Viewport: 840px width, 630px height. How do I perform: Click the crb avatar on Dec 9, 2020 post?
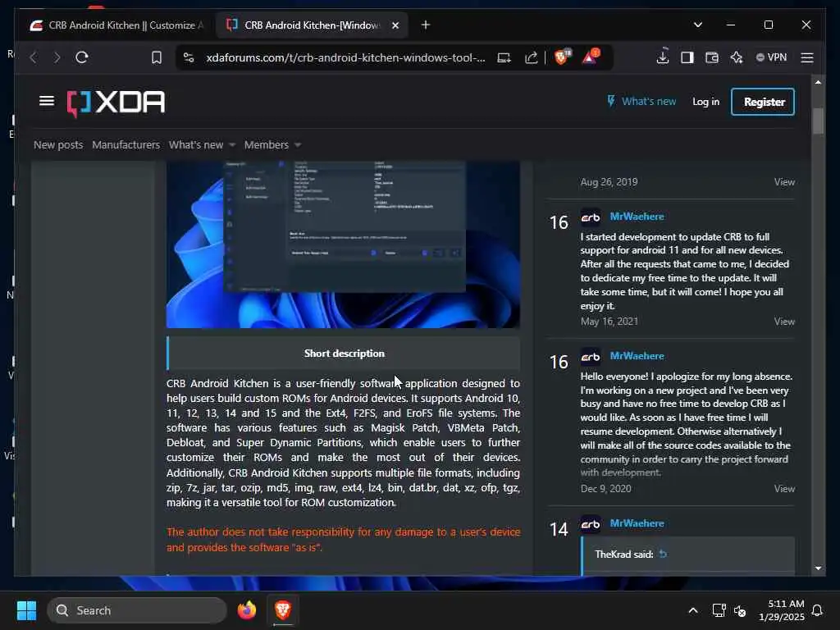pyautogui.click(x=591, y=357)
